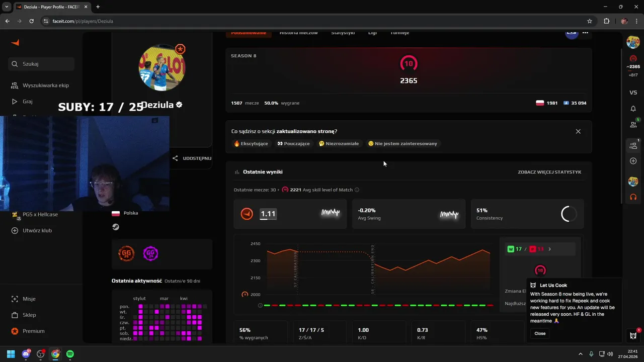The height and width of the screenshot is (362, 644).
Task: Click the Deziula profile avatar
Action: (x=162, y=67)
